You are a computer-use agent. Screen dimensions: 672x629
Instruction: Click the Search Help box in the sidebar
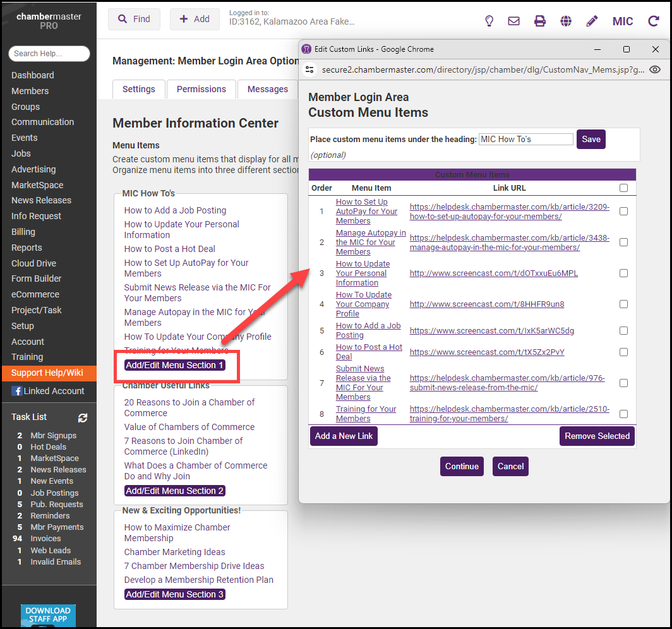49,54
